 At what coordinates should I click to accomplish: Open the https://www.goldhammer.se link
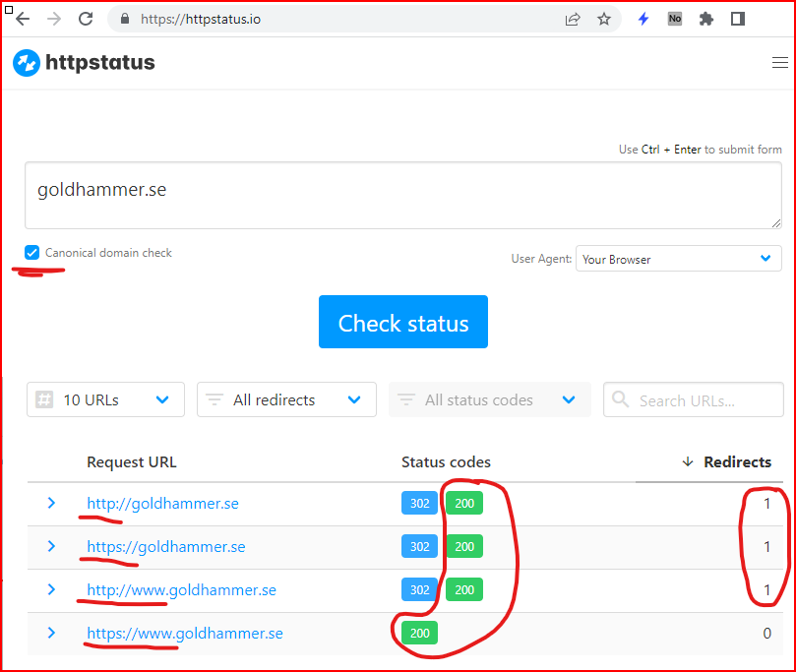(185, 633)
